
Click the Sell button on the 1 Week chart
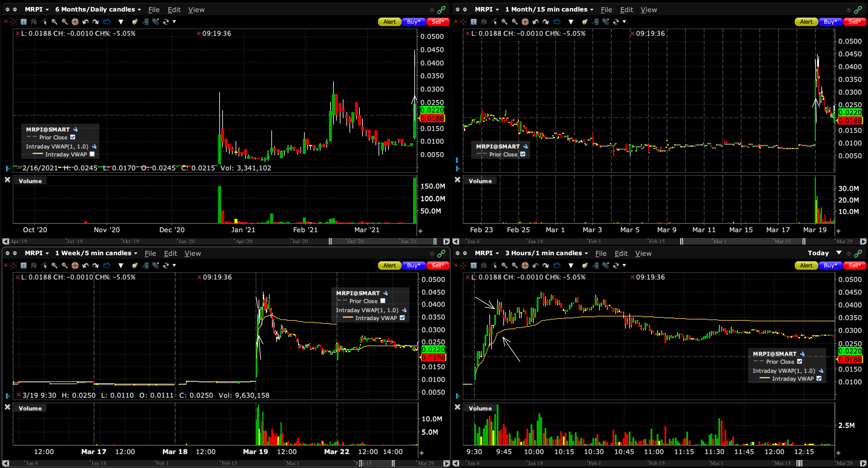(x=437, y=266)
